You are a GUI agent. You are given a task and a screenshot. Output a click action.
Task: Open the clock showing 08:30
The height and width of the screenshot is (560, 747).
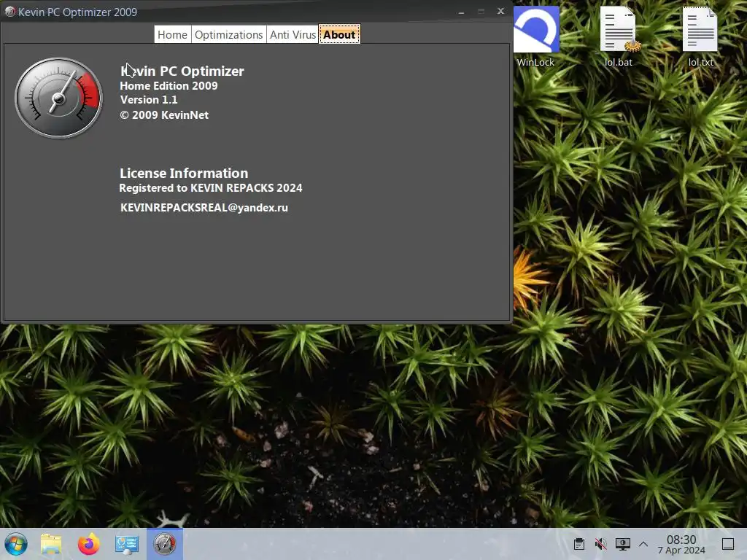(682, 544)
